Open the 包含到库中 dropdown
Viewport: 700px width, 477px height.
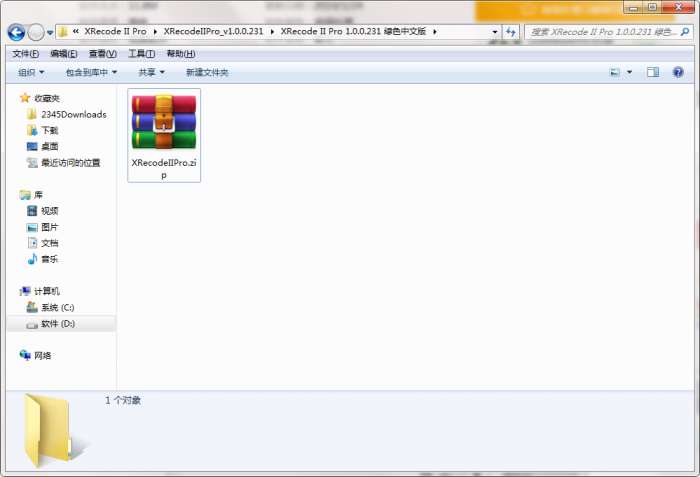pyautogui.click(x=91, y=72)
